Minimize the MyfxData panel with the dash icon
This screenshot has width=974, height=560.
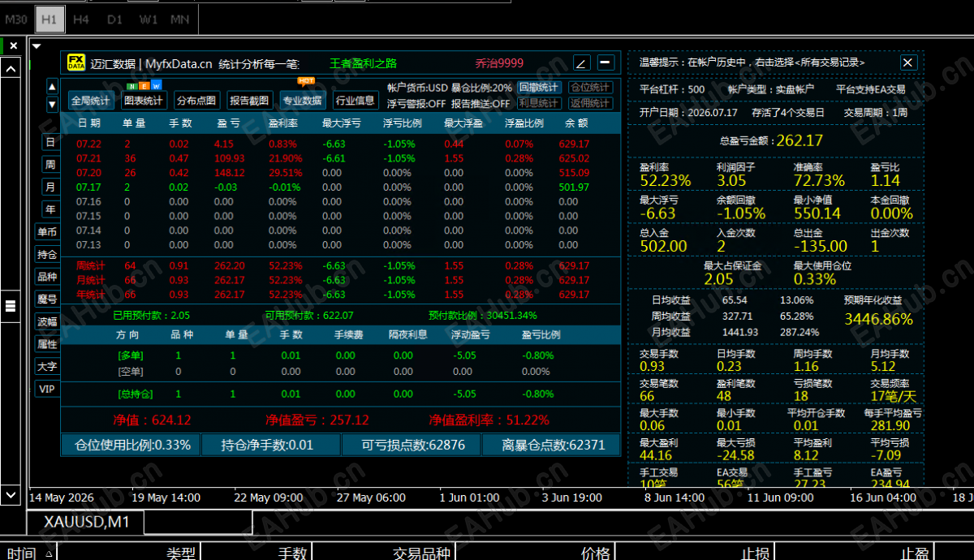pyautogui.click(x=606, y=62)
